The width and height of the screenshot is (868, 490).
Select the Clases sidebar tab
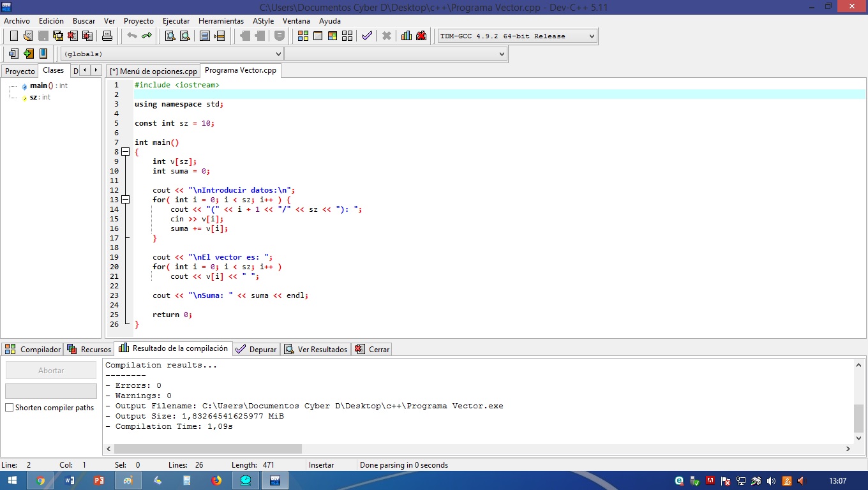pyautogui.click(x=54, y=70)
